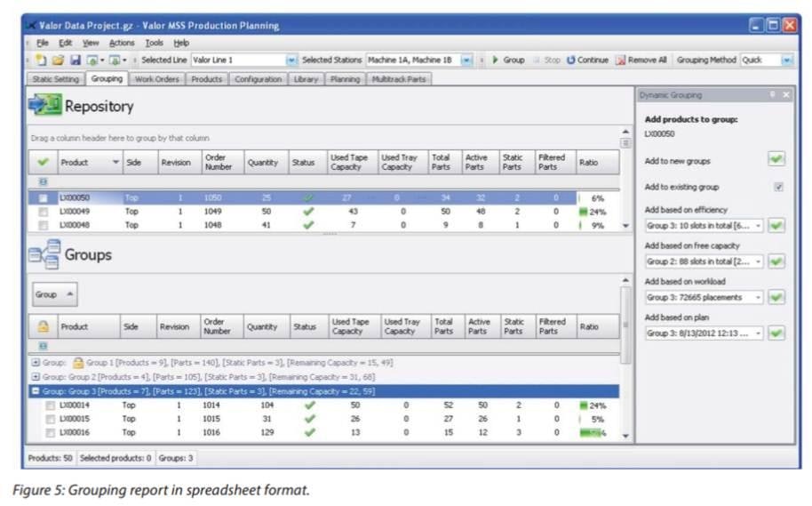
Task: Open the Edit menu
Action: (65, 43)
